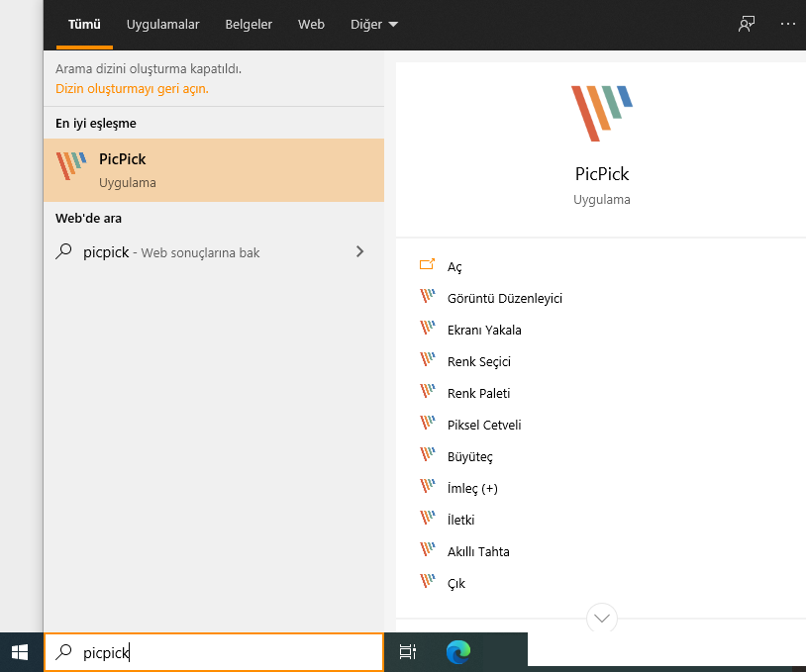
Task: Click the search magnifier icon in taskbar box
Action: (64, 652)
